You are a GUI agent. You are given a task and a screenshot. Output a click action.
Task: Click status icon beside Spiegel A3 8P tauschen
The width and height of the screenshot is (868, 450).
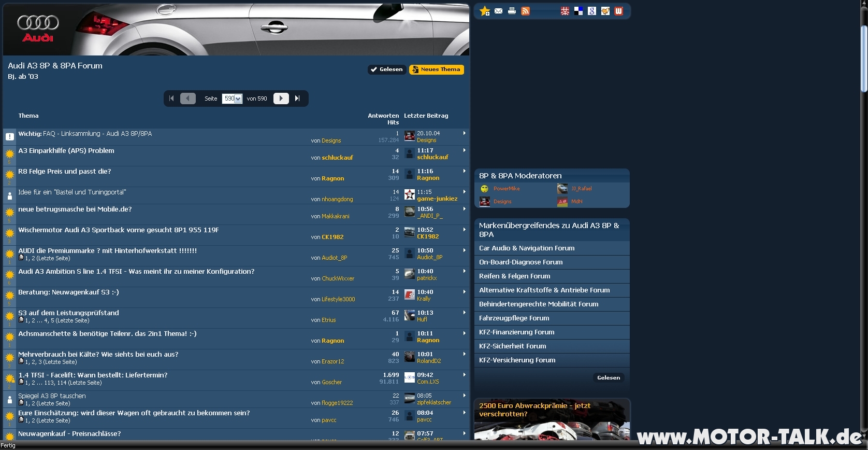tap(9, 400)
